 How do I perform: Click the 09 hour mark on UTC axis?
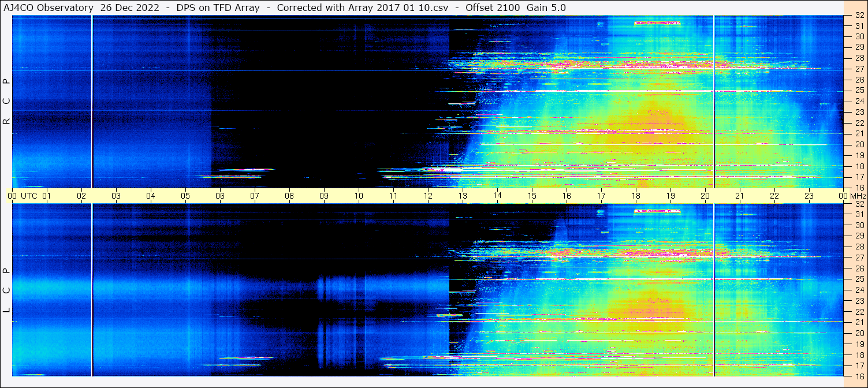pyautogui.click(x=324, y=196)
